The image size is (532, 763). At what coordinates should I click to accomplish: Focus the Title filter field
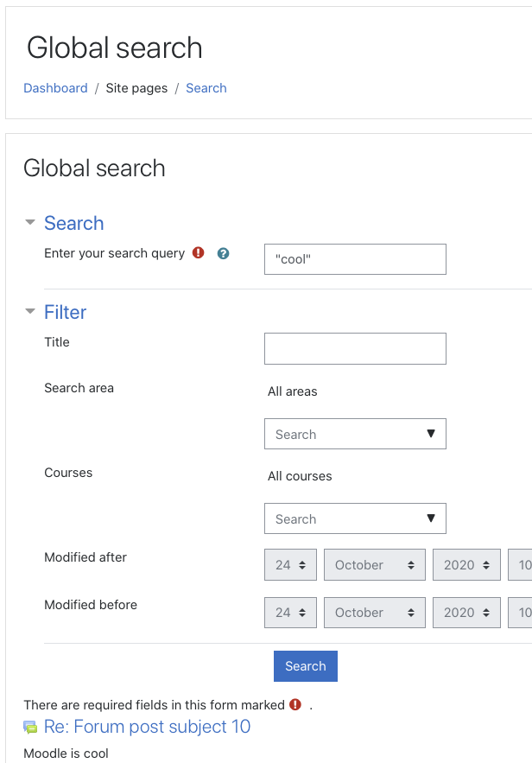pos(355,348)
